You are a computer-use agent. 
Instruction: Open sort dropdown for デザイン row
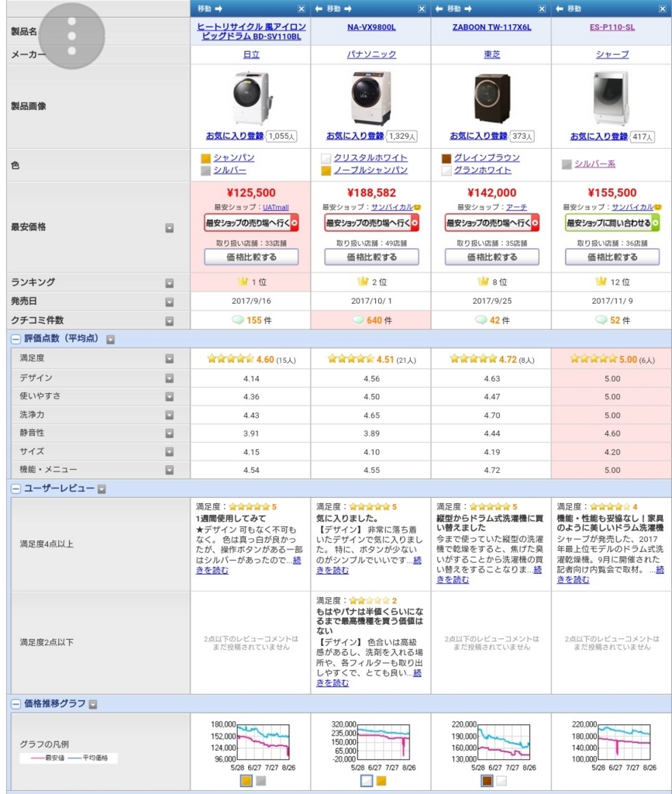[170, 378]
